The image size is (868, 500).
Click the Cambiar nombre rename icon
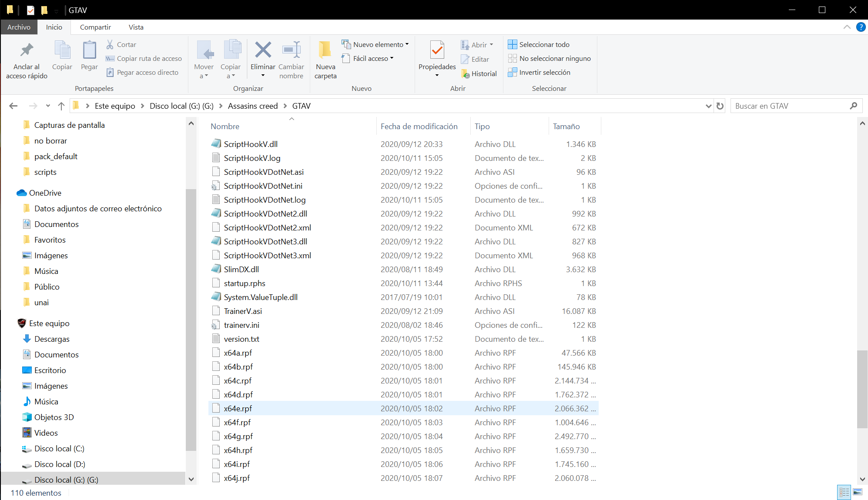pyautogui.click(x=291, y=50)
